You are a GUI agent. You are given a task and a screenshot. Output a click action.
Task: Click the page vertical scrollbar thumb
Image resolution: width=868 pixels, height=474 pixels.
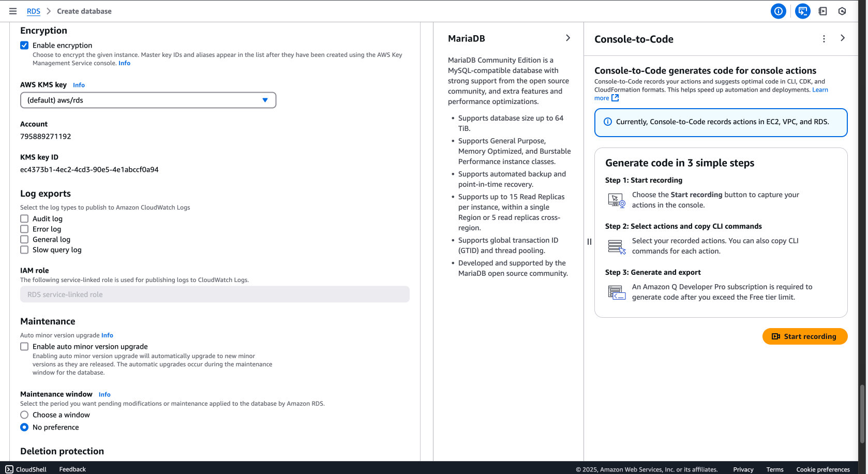pos(862,414)
